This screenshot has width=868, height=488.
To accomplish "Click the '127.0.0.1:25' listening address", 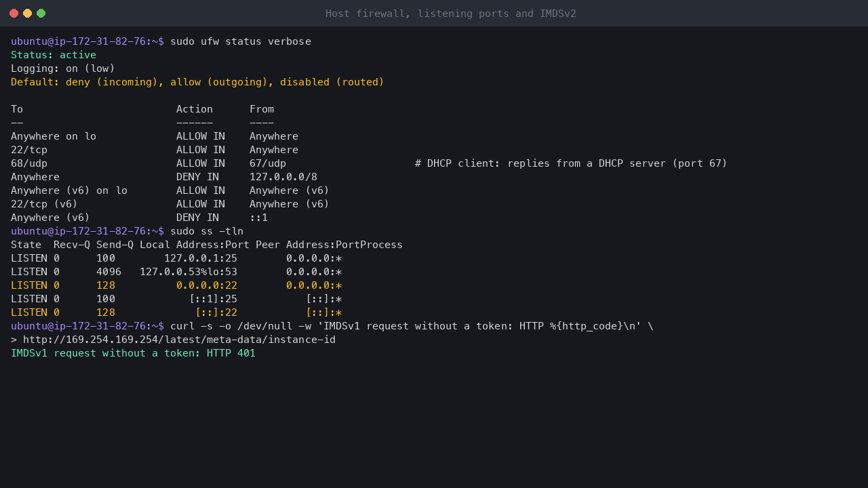I will pyautogui.click(x=201, y=258).
